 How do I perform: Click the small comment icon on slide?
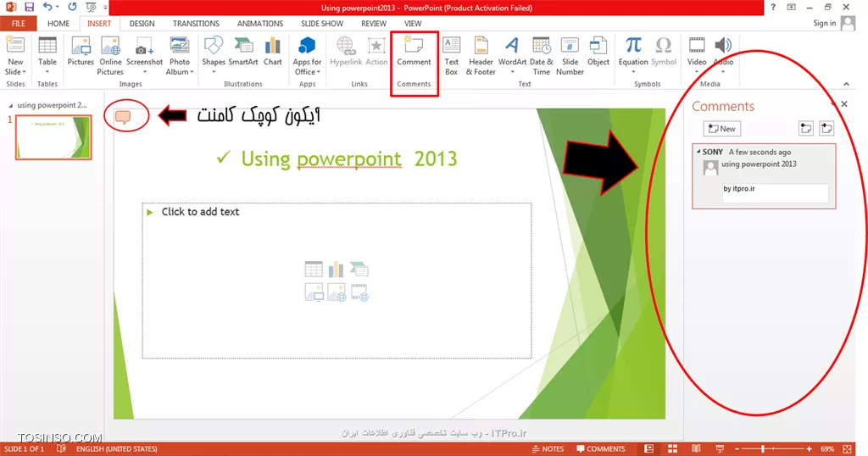[x=122, y=117]
